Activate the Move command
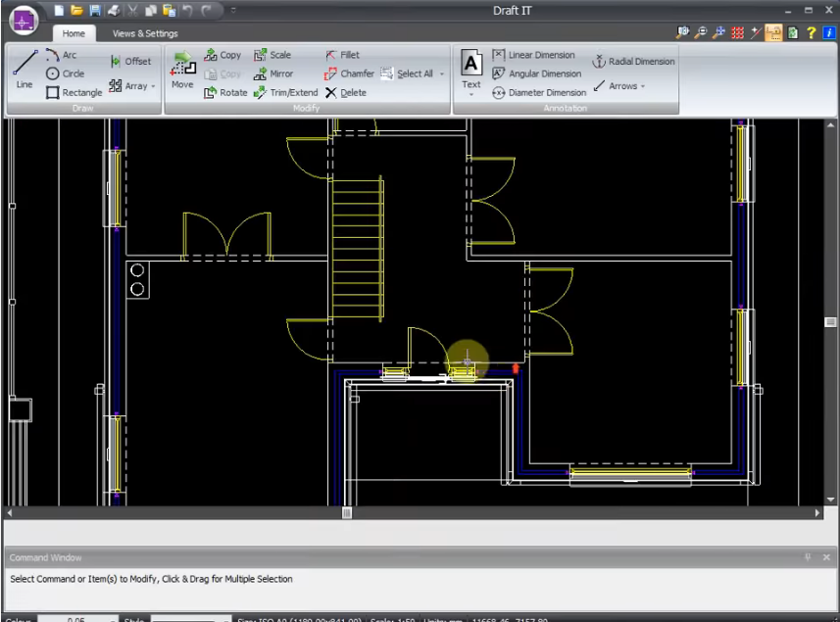 point(183,71)
